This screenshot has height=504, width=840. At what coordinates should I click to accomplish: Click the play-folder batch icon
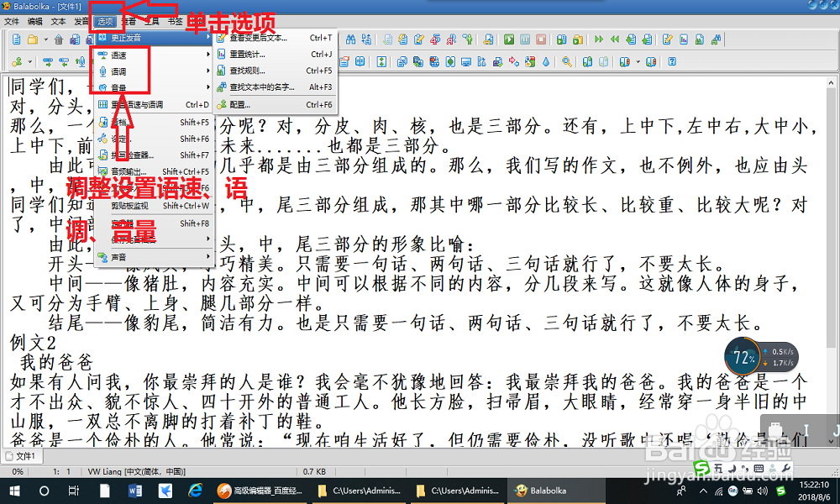coord(578,39)
